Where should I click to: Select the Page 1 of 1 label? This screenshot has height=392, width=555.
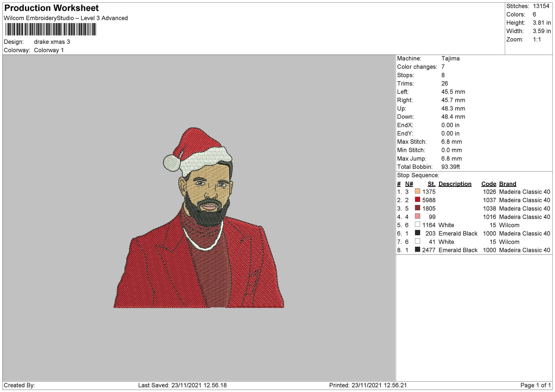point(535,385)
